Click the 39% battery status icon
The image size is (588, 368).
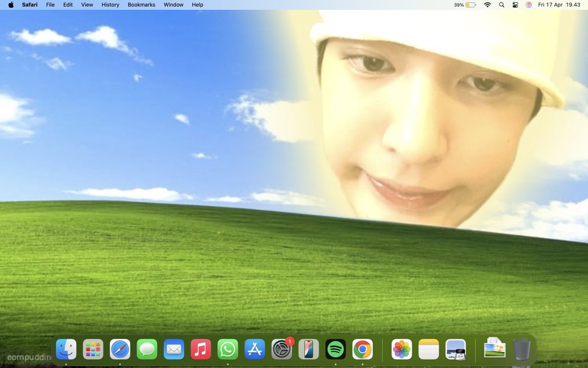465,4
